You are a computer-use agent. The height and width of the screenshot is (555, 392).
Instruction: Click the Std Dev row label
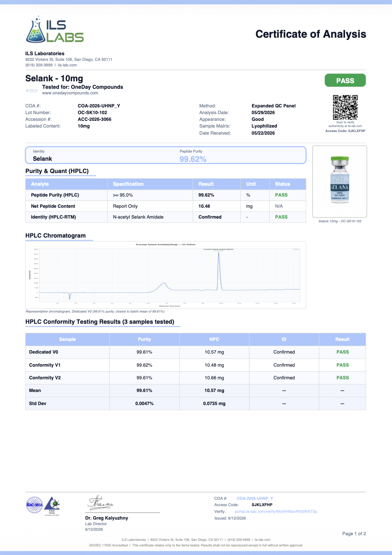click(x=38, y=404)
